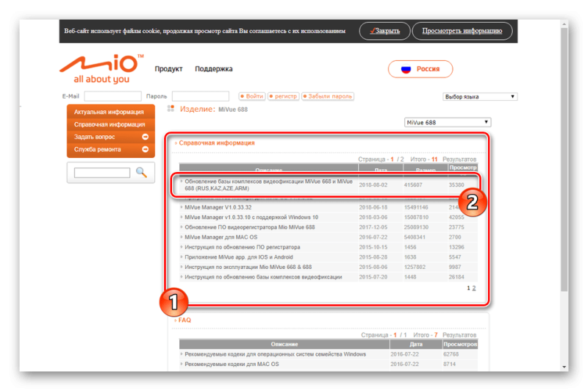Click the Просмотр column header in reference table
Viewport: 588px width, 391px height.
tap(463, 168)
